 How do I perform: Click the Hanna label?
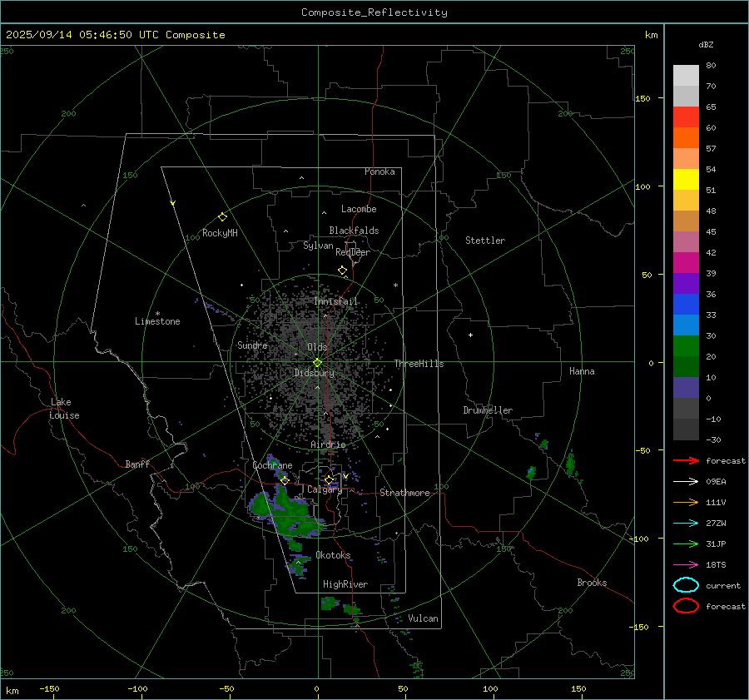coord(582,371)
